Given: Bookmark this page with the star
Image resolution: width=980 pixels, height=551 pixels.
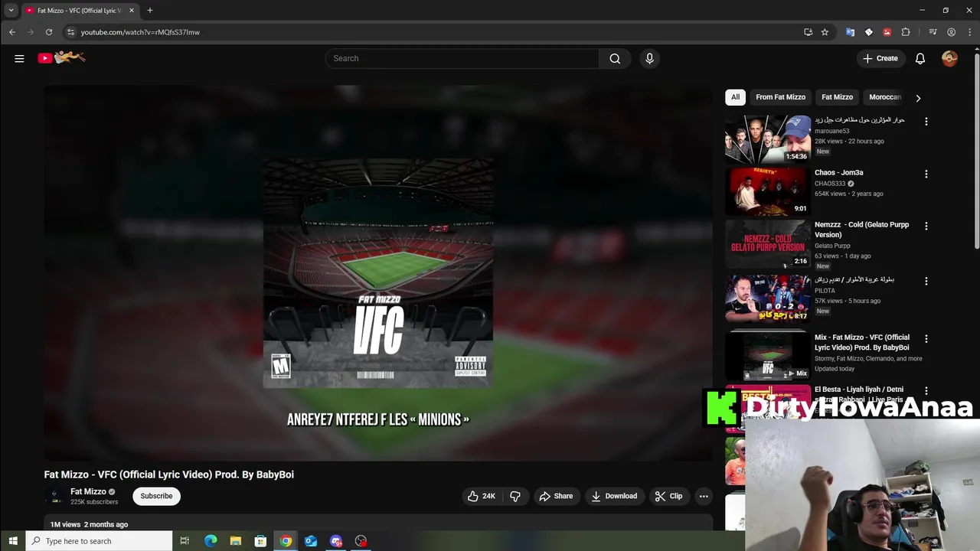Looking at the screenshot, I should pos(825,32).
